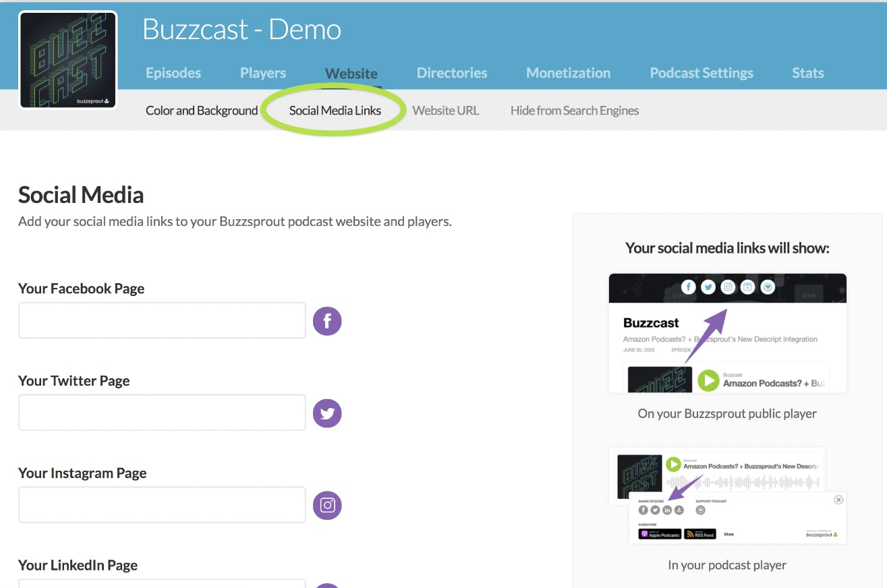The width and height of the screenshot is (887, 588).
Task: Dismiss the share panel with its close icon
Action: click(x=838, y=499)
